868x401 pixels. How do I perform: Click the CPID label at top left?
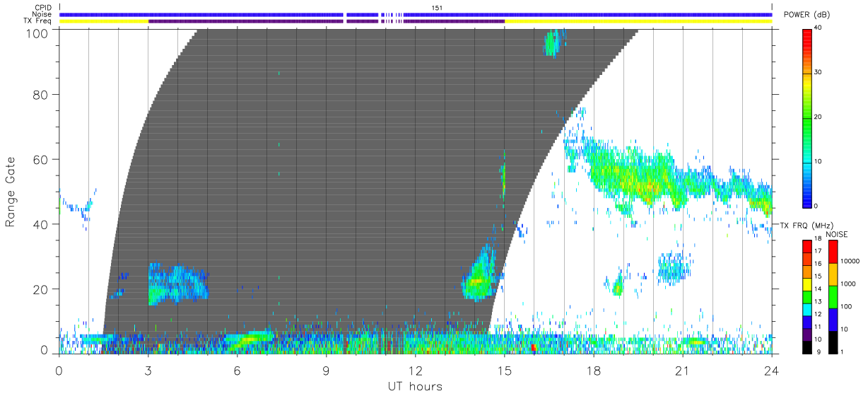pyautogui.click(x=43, y=8)
